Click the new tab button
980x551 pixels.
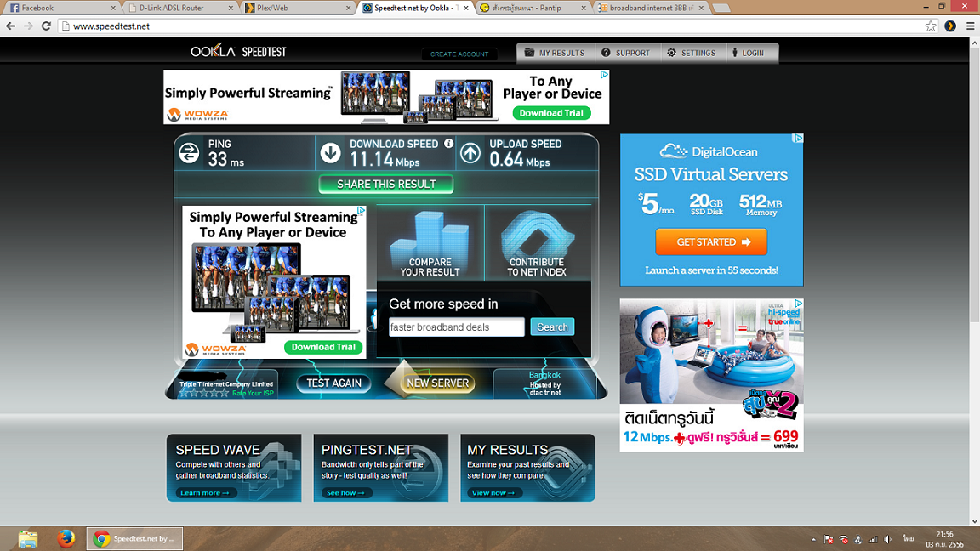(721, 9)
